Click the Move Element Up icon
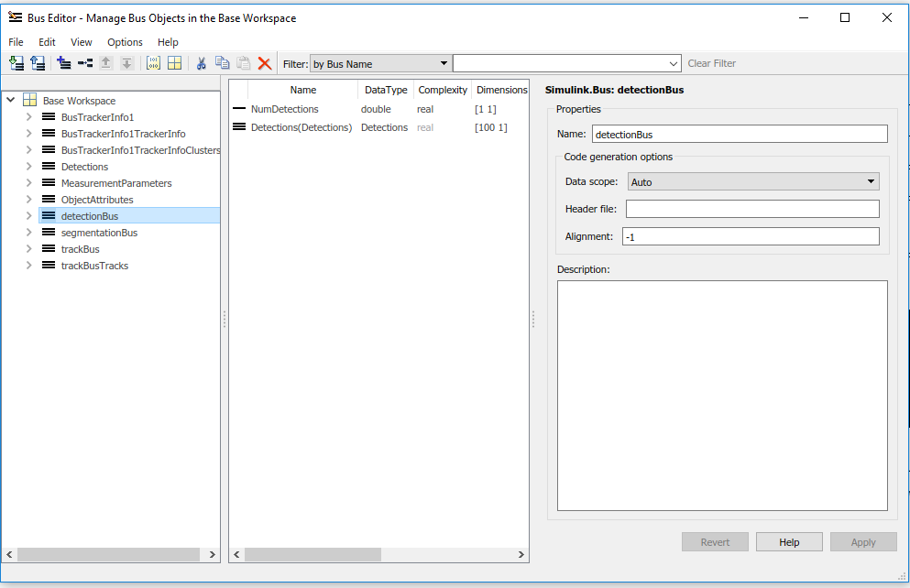Image resolution: width=910 pixels, height=588 pixels. point(105,63)
